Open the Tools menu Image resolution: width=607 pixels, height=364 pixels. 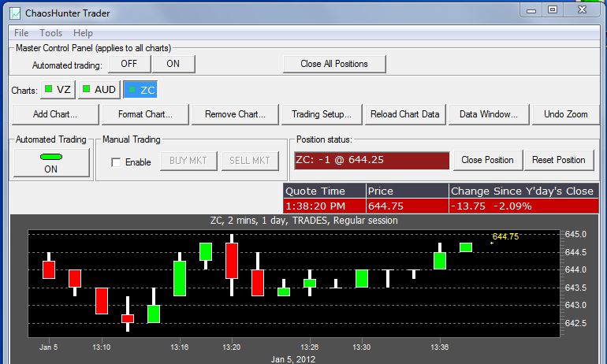pyautogui.click(x=50, y=33)
